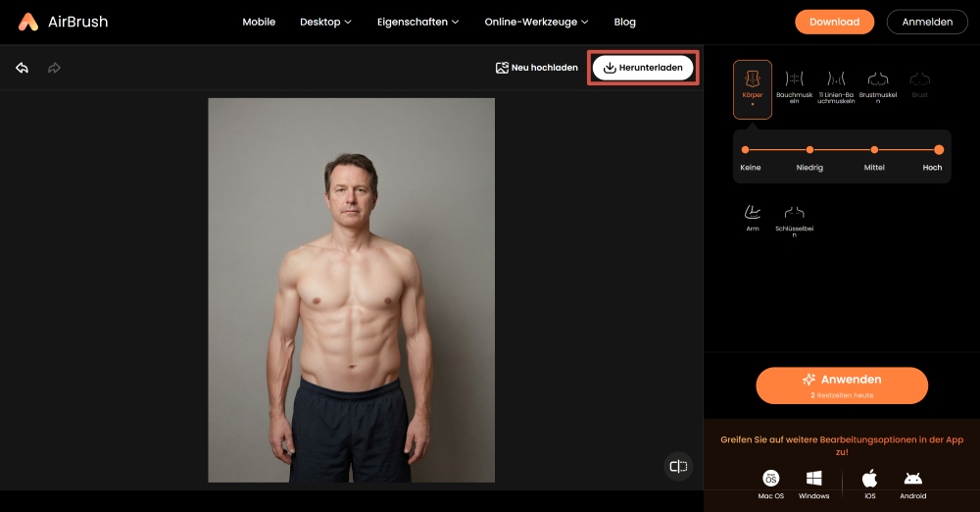Redo the last edit

[54, 68]
